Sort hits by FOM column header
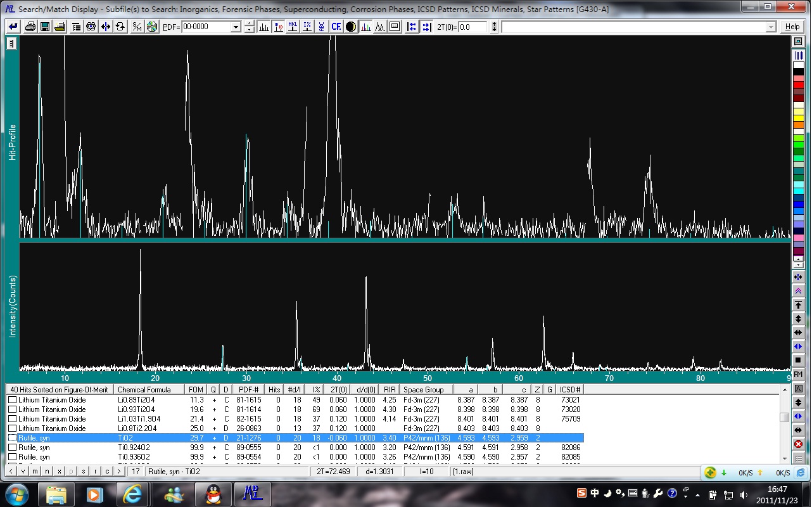The width and height of the screenshot is (812, 509). click(196, 389)
